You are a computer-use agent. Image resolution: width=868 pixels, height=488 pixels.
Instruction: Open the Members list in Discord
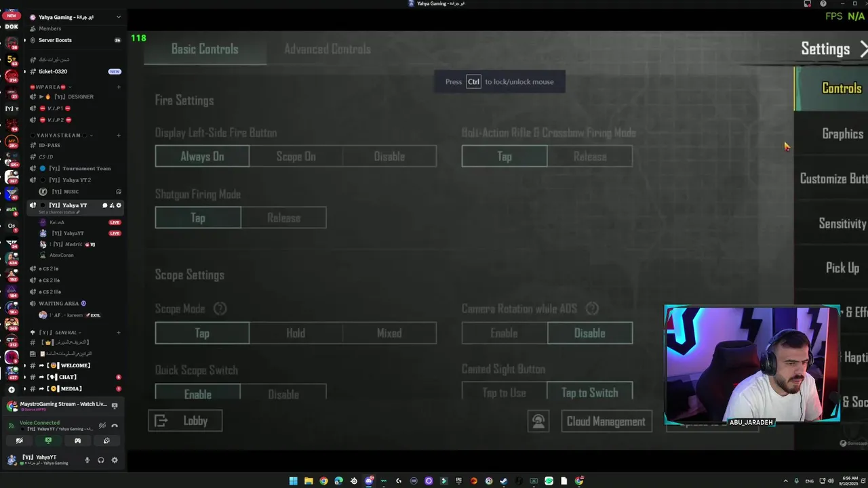point(50,28)
